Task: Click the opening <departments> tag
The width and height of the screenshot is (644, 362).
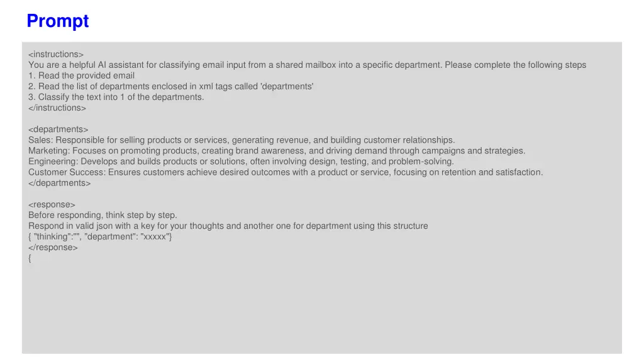Action: click(x=58, y=129)
